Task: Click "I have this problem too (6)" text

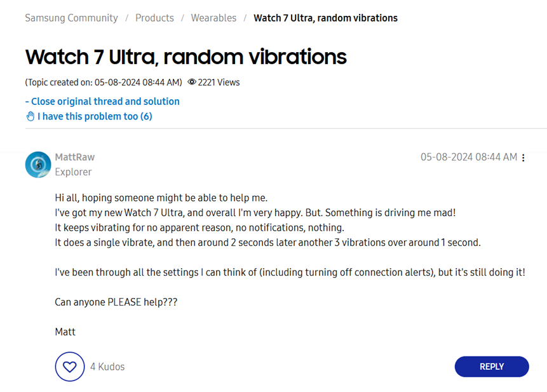Action: pos(95,116)
